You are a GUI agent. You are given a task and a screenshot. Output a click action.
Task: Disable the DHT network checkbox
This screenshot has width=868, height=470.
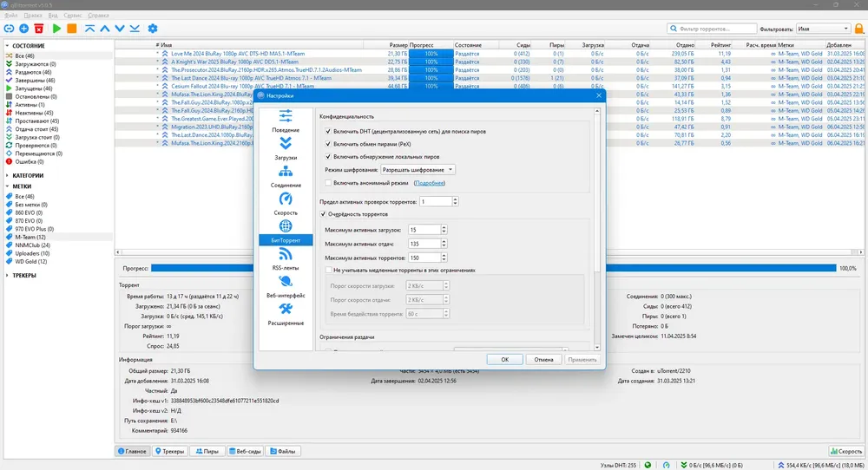point(328,132)
